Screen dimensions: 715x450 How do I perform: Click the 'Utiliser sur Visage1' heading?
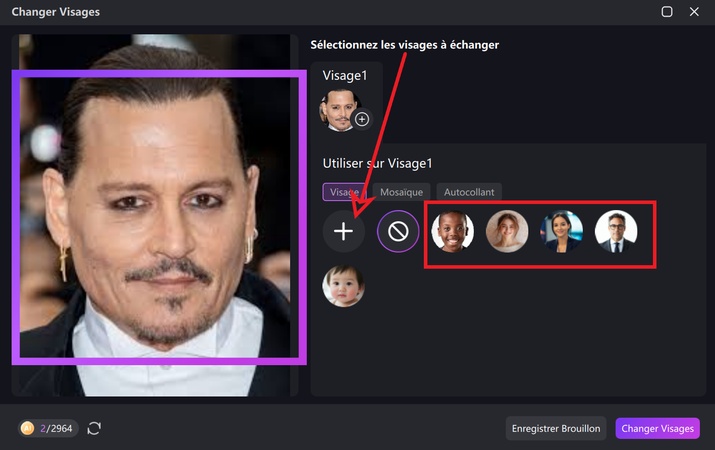pyautogui.click(x=378, y=163)
